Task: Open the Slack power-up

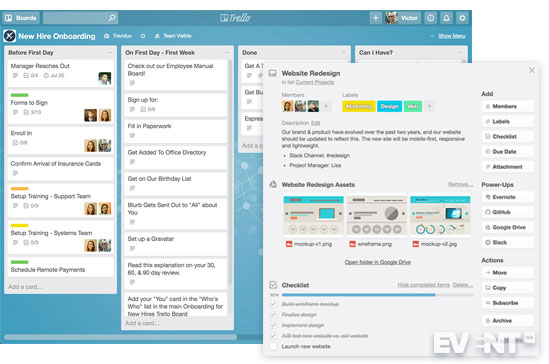Action: click(508, 242)
